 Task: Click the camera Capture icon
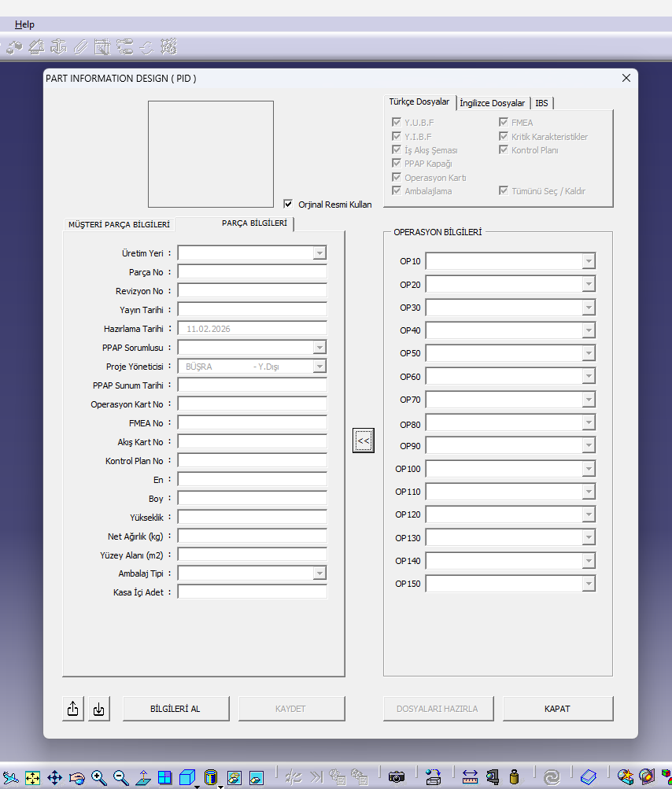(397, 777)
